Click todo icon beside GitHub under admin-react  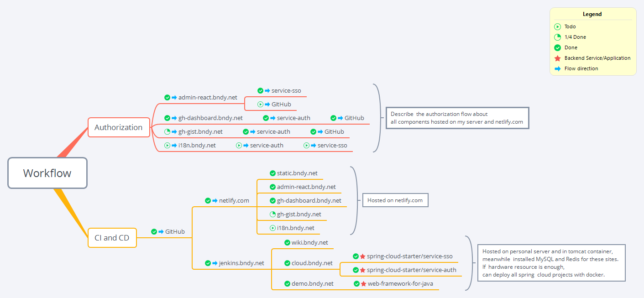coord(260,104)
